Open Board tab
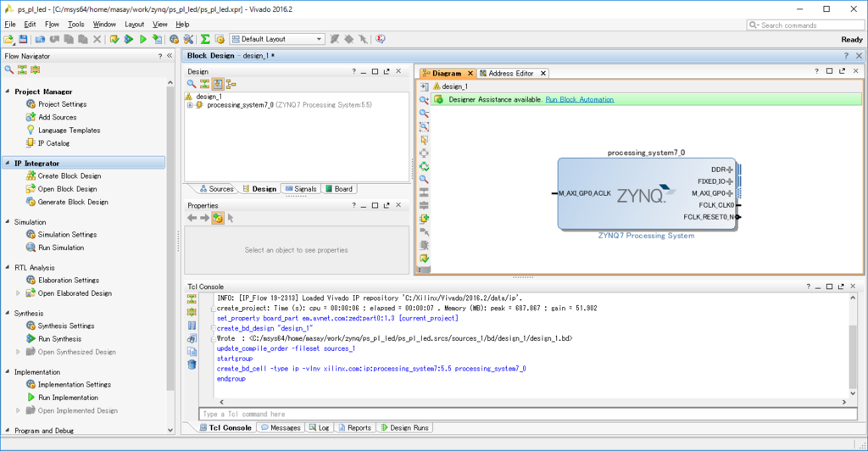Image resolution: width=868 pixels, height=451 pixels. tap(339, 189)
